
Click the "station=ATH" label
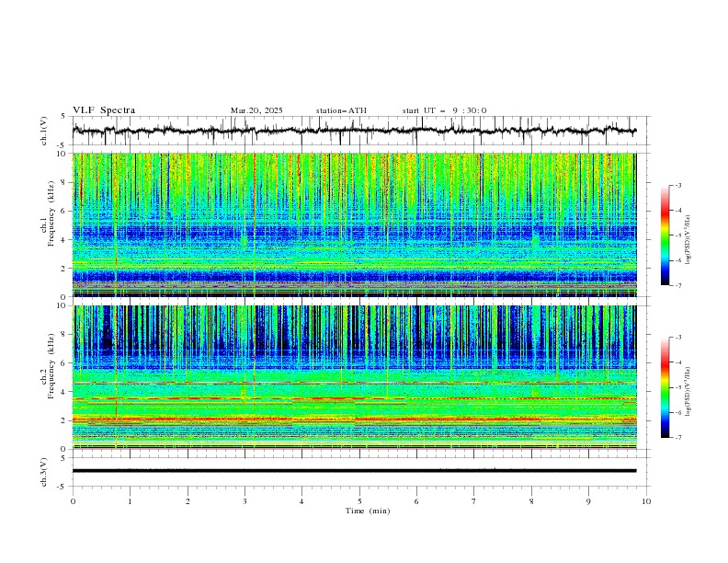tap(341, 110)
